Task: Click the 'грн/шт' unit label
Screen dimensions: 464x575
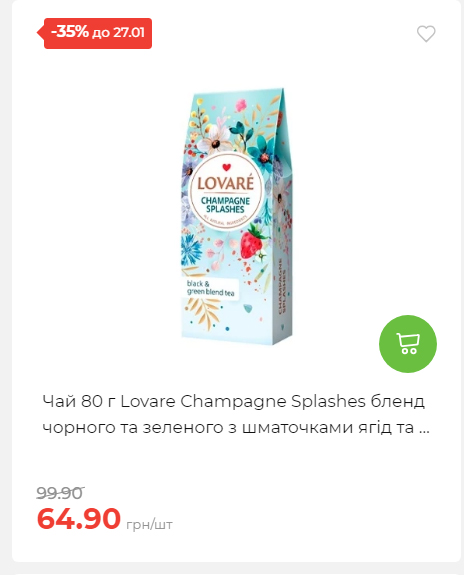Action: (x=149, y=525)
